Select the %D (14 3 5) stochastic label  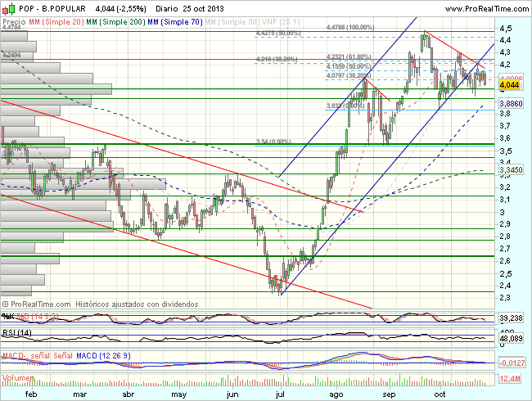38,317
